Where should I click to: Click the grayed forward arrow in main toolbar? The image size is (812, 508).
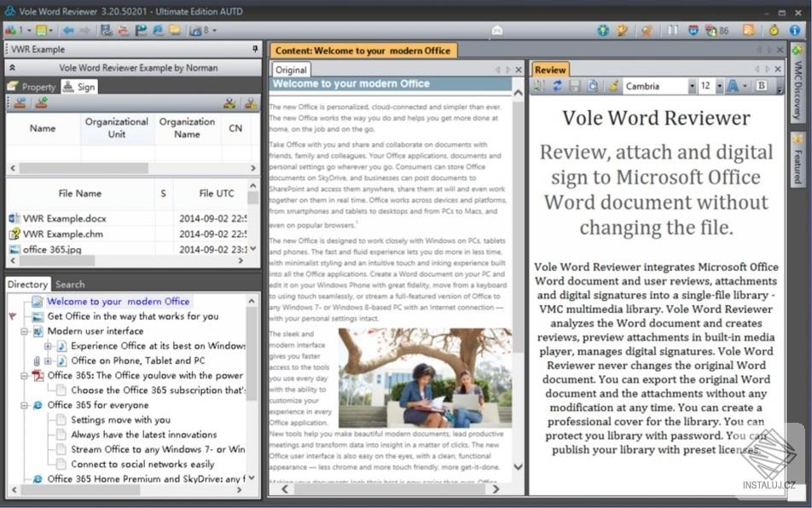pyautogui.click(x=85, y=31)
